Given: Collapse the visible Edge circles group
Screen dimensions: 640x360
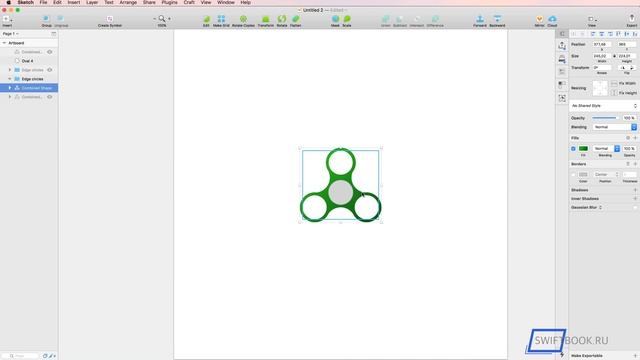Looking at the screenshot, I should 10,79.
